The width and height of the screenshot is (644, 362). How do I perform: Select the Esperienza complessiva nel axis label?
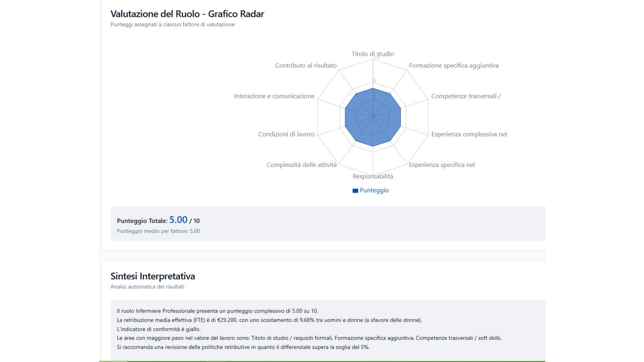(x=469, y=134)
